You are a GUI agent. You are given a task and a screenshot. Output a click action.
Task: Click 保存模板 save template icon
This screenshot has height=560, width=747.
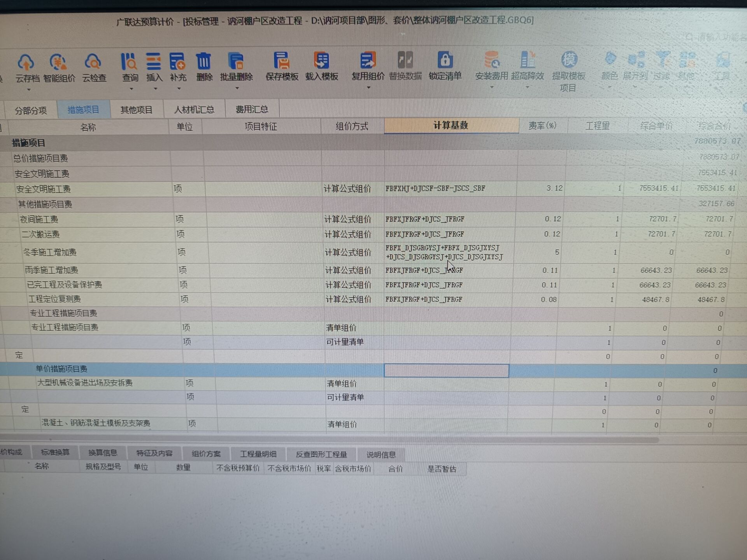(x=282, y=61)
